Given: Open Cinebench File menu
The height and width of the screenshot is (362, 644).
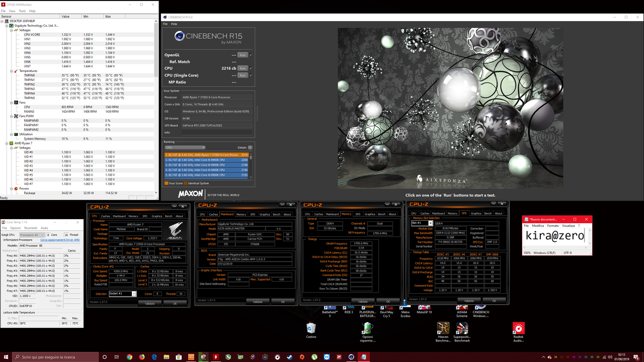Looking at the screenshot, I should (165, 24).
